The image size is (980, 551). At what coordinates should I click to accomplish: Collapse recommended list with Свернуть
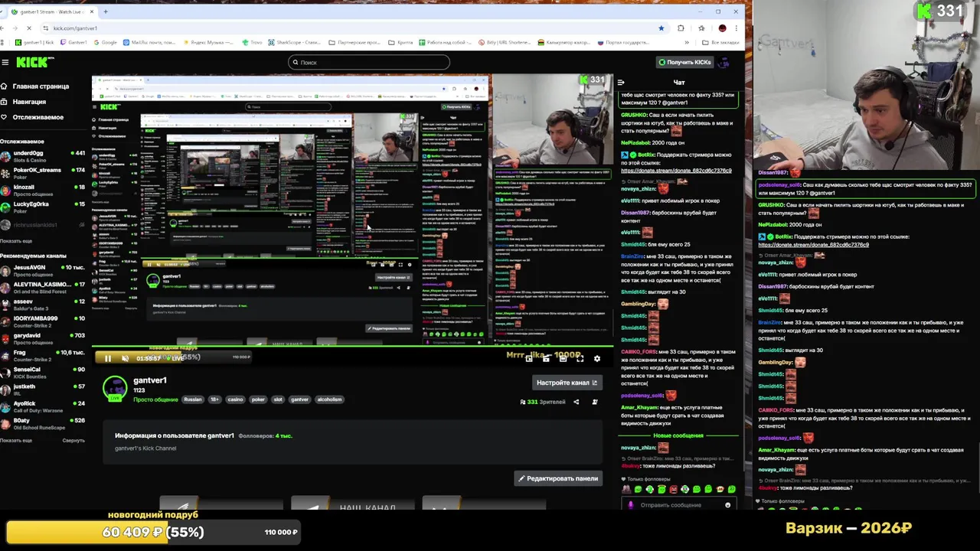(x=73, y=440)
